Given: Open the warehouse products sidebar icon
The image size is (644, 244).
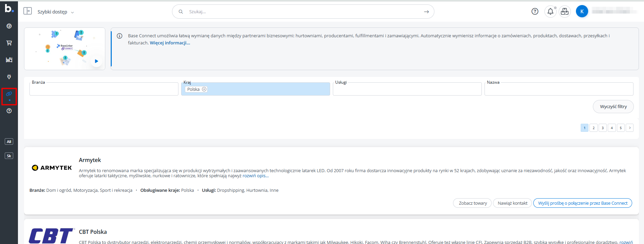Looking at the screenshot, I should click(x=9, y=60).
